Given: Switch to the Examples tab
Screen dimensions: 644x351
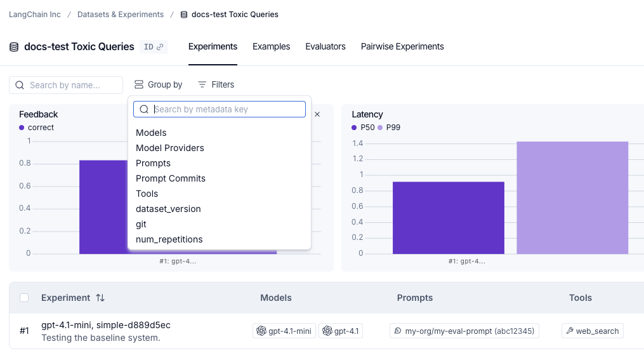Looking at the screenshot, I should [271, 47].
